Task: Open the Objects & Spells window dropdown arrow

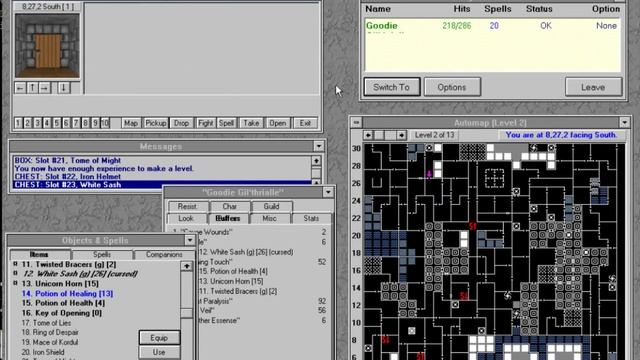Action: (x=190, y=240)
